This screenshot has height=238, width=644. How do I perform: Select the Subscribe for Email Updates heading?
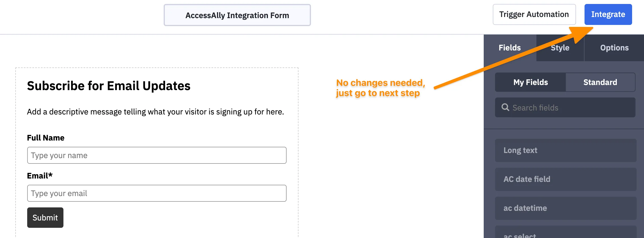coord(108,86)
